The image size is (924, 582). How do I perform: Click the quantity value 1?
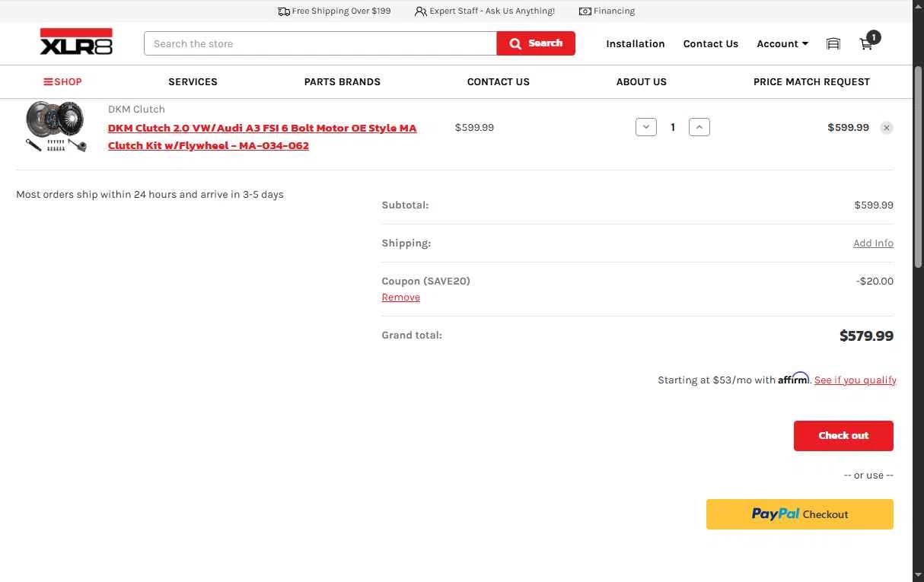coord(673,127)
